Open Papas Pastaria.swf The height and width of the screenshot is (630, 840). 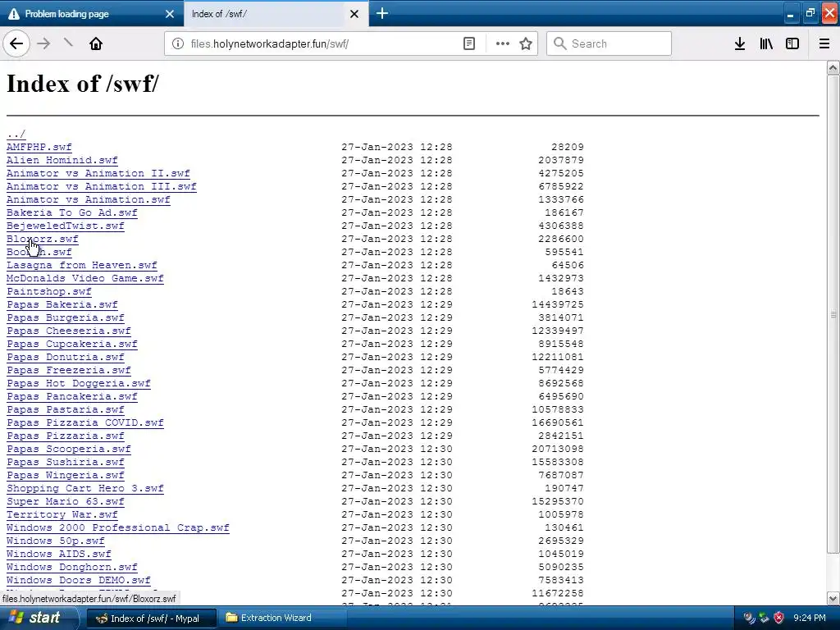(66, 409)
